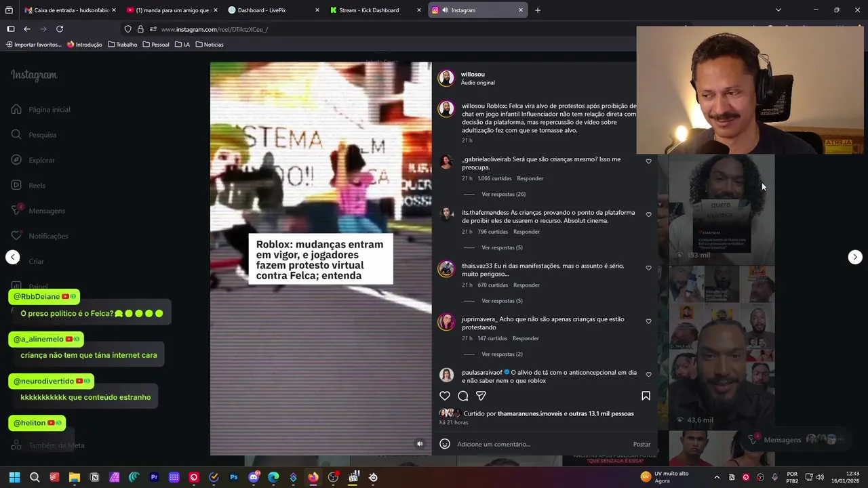Open Photoshop from the taskbar
Viewport: 868px width, 488px height.
[234, 477]
